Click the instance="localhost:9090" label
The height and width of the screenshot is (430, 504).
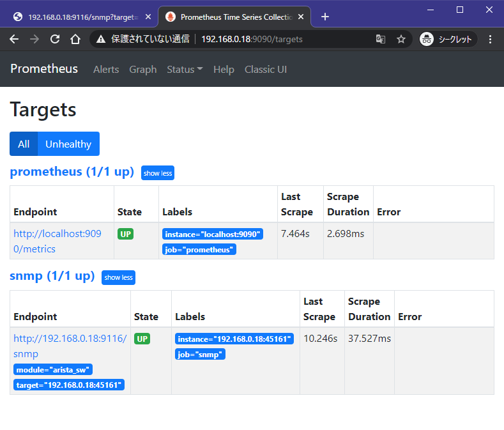(213, 234)
